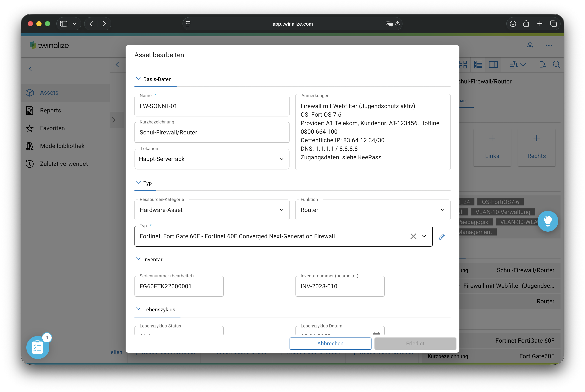
Task: Click into the Seriennummer input field
Action: (179, 286)
